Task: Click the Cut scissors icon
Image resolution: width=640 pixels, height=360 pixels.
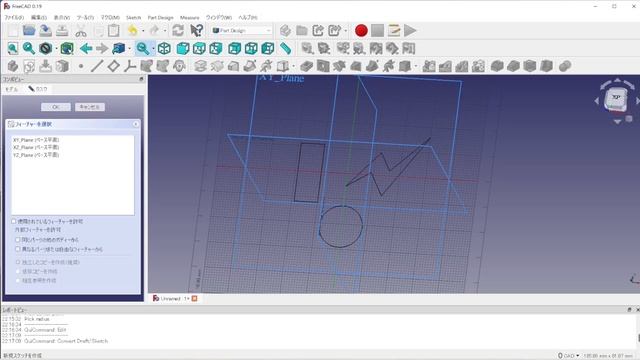Action: 81,31
